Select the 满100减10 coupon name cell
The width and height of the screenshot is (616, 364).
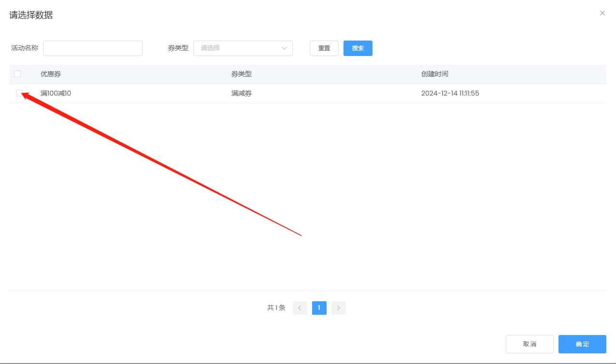coord(56,93)
